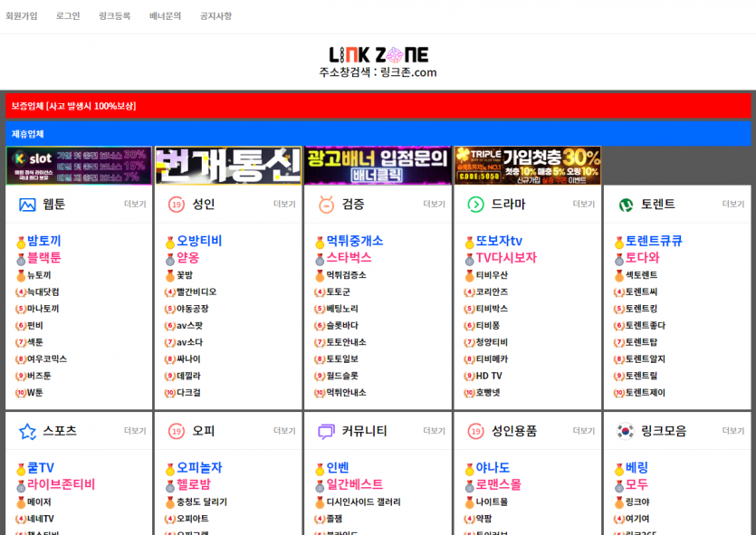Screen dimensions: 756x535
Task: Open the 여우코믹스 link
Action: pyautogui.click(x=47, y=359)
